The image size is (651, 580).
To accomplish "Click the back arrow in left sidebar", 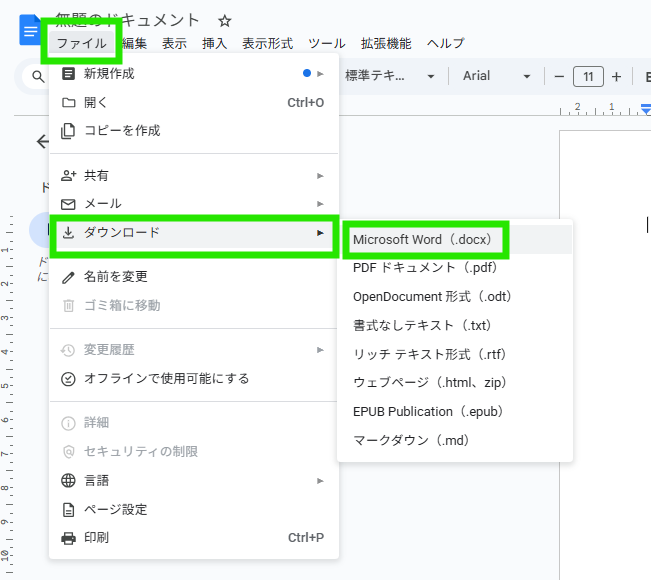I will click(x=42, y=142).
